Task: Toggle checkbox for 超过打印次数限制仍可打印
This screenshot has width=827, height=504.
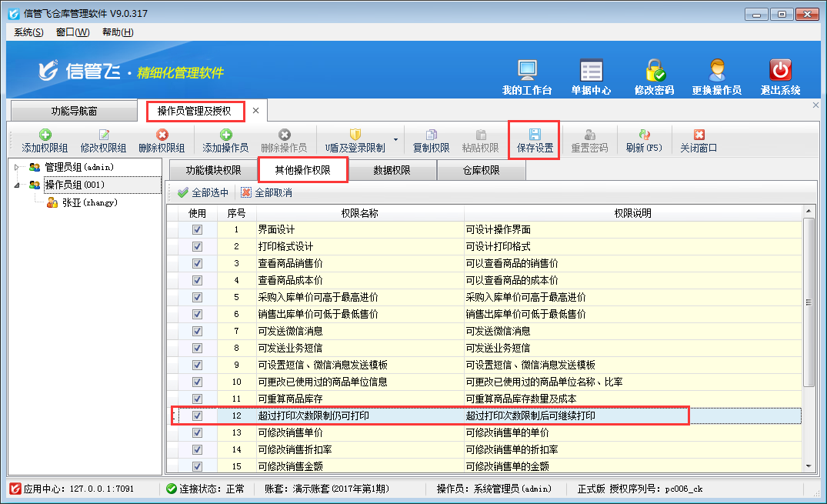Action: [197, 416]
